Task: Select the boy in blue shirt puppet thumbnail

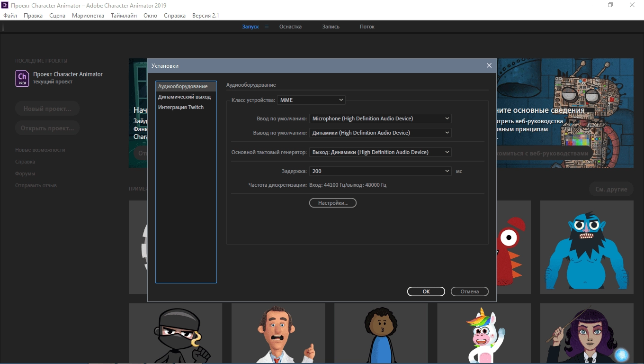Action: (381, 333)
